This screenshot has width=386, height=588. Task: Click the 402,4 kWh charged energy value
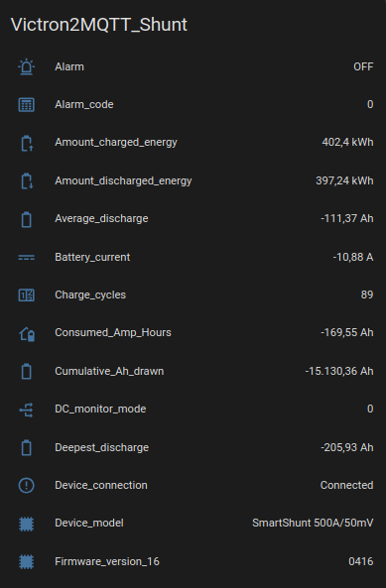(347, 143)
